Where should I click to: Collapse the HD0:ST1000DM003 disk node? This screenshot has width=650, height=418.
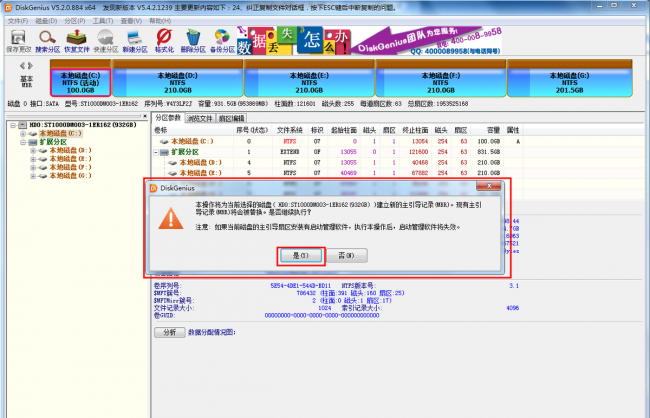pyautogui.click(x=13, y=125)
